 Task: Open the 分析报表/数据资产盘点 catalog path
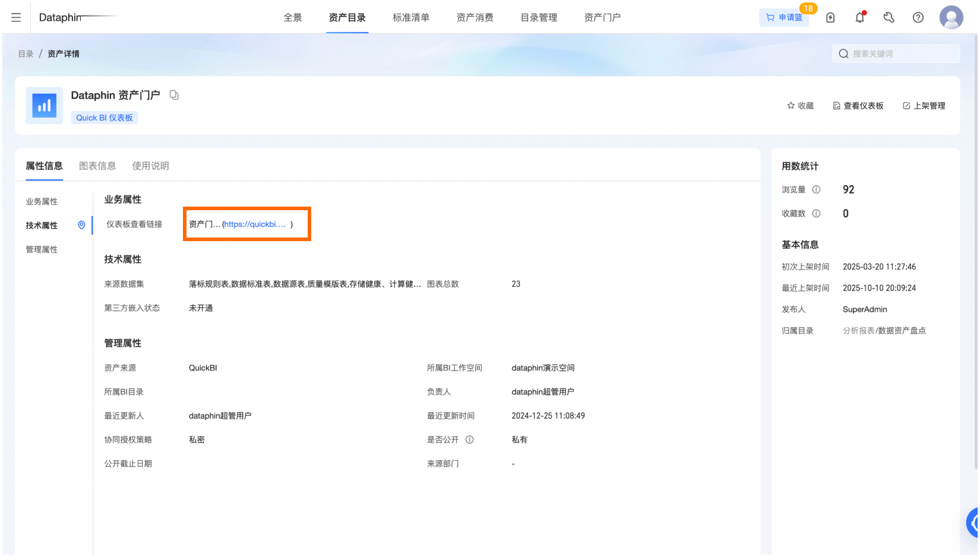(x=884, y=331)
